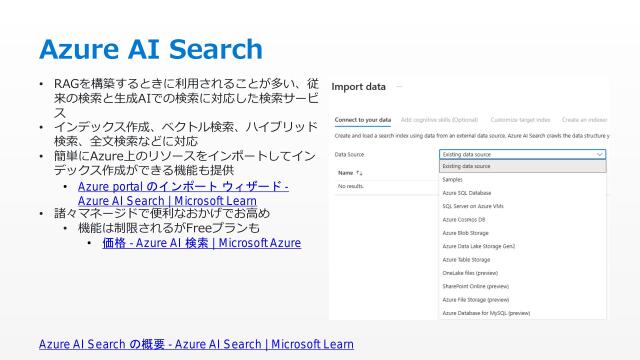Click the Azure AI Search slide title
The width and height of the screenshot is (640, 360).
pyautogui.click(x=151, y=49)
